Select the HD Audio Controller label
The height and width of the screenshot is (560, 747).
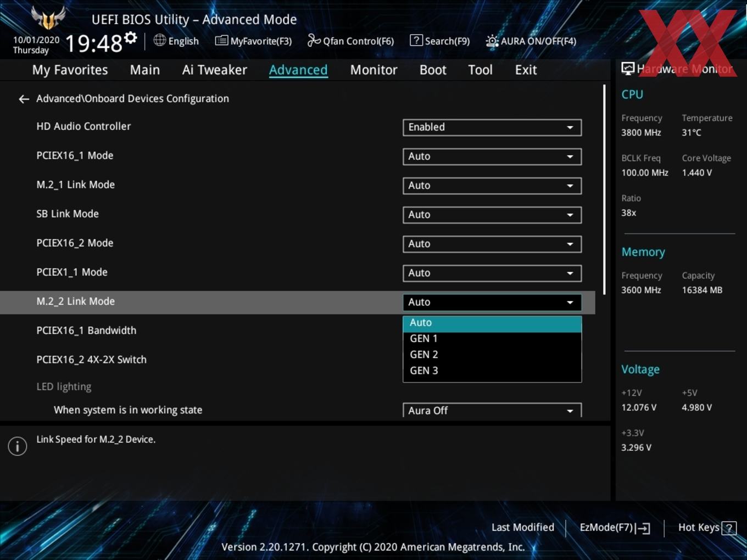tap(83, 126)
